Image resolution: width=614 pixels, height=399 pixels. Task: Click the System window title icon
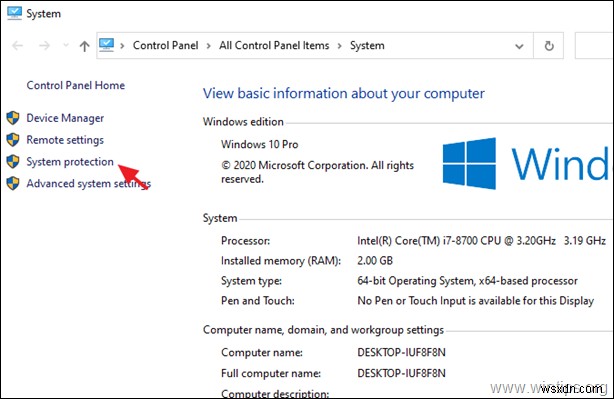[x=14, y=13]
